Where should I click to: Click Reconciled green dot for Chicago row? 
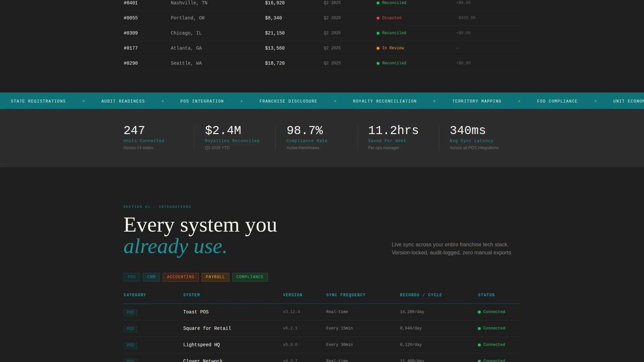click(378, 33)
